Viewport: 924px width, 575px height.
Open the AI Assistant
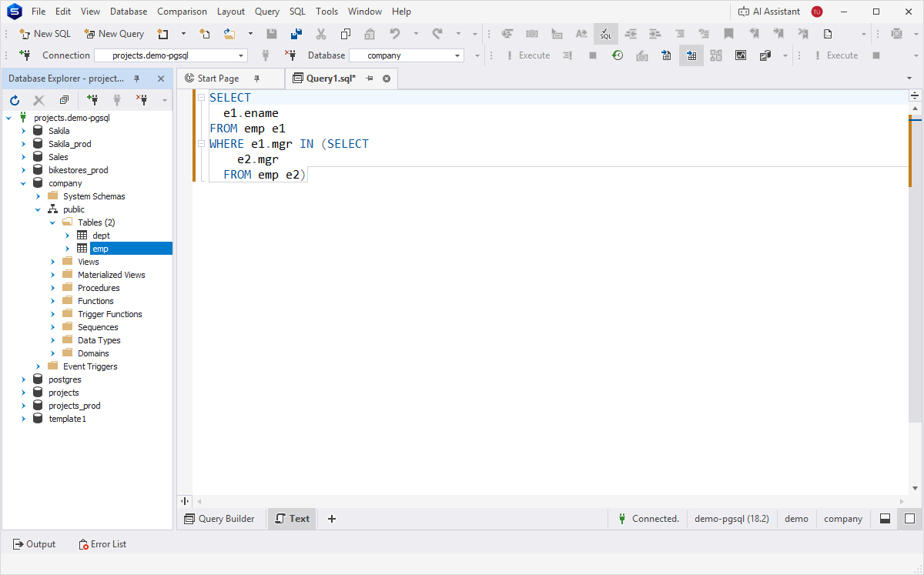click(769, 12)
